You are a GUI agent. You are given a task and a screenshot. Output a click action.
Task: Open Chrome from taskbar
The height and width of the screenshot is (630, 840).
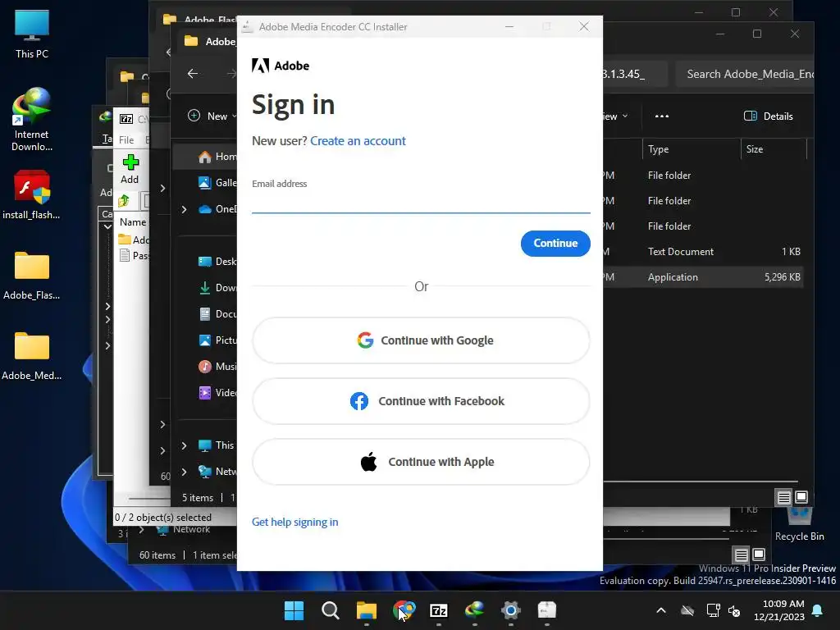pyautogui.click(x=403, y=610)
